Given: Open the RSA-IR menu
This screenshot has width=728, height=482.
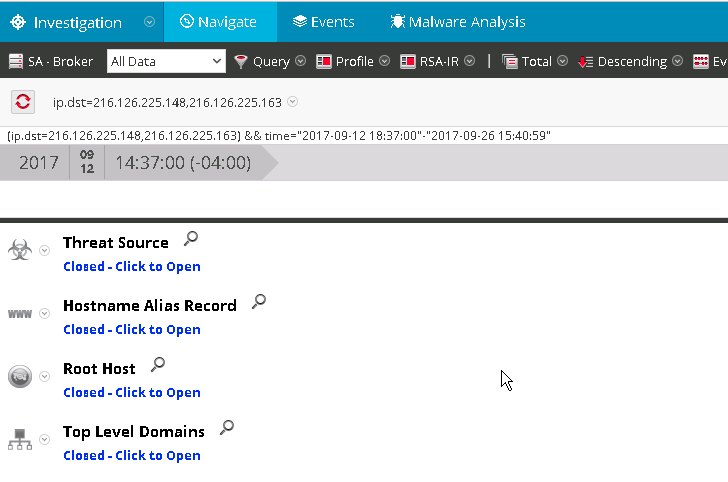Looking at the screenshot, I should 437,61.
